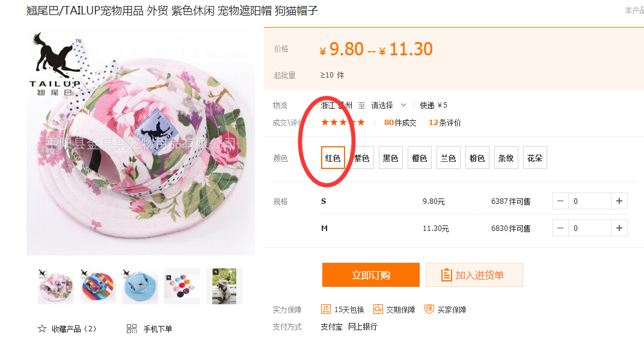The width and height of the screenshot is (644, 347).
Task: View the 80件成交 transactions link
Action: tap(400, 123)
